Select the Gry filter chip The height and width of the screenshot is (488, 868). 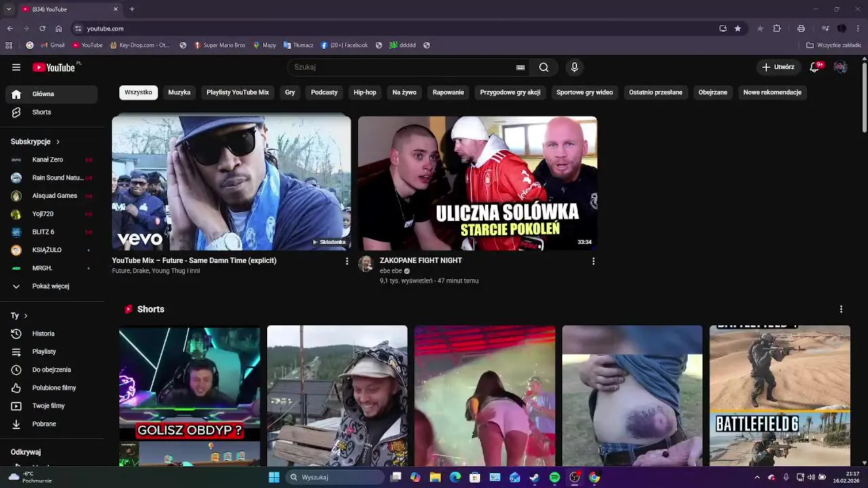click(x=290, y=92)
